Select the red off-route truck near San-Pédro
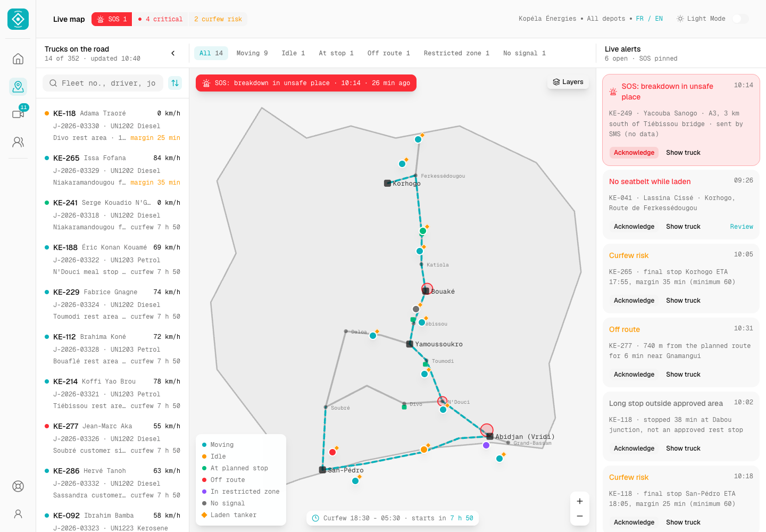 332,452
